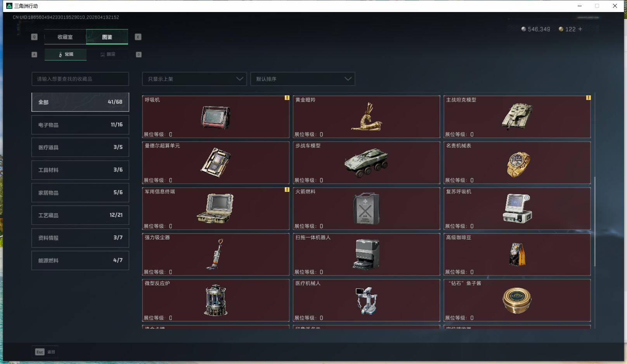Open the 默认排序 sort dropdown
The height and width of the screenshot is (364, 627).
pyautogui.click(x=303, y=79)
